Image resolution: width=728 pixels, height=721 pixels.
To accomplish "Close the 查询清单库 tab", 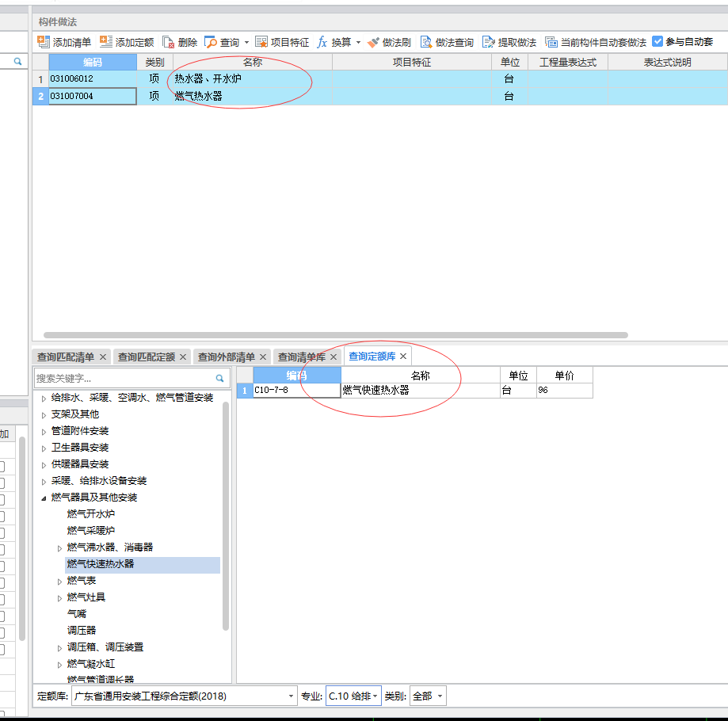I will (334, 357).
